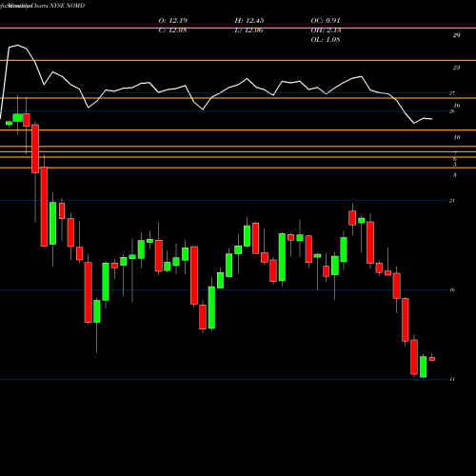This screenshot has height=476, width=476.
Task: Click the last small red candlestick on the chart
Action: click(x=432, y=359)
